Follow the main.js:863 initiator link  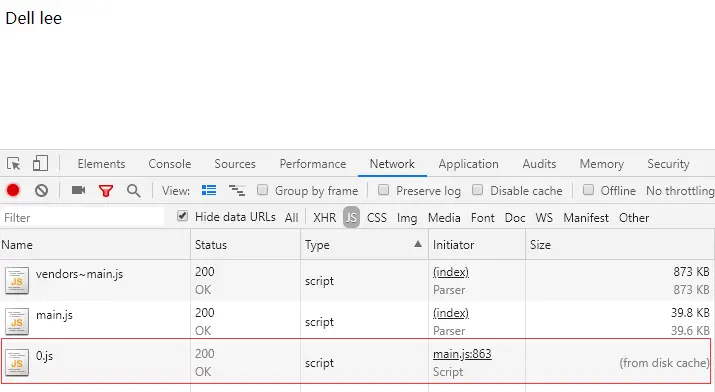(462, 354)
